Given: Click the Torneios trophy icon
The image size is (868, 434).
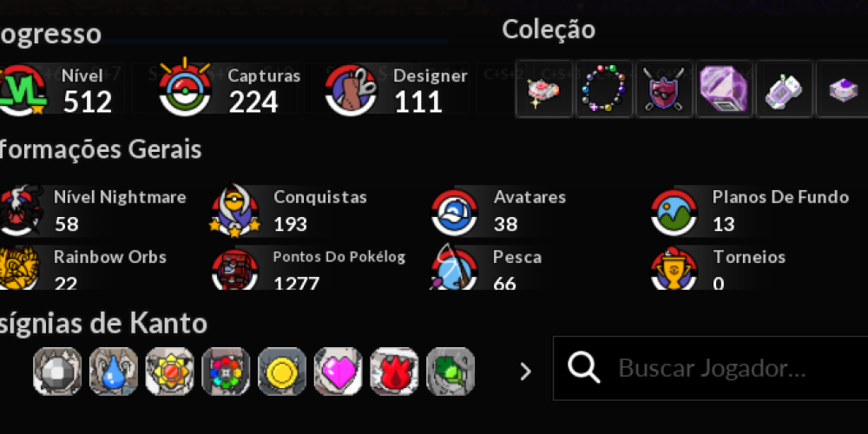Looking at the screenshot, I should (674, 268).
